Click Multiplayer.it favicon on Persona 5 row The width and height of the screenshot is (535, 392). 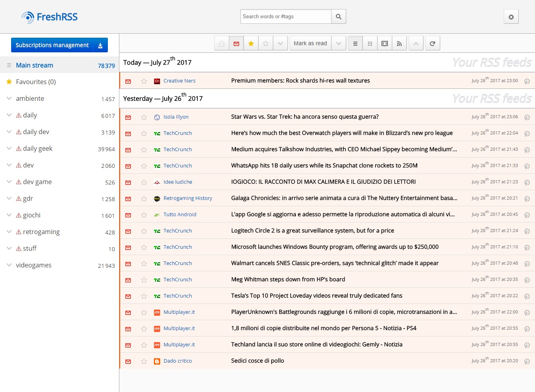[x=157, y=329]
